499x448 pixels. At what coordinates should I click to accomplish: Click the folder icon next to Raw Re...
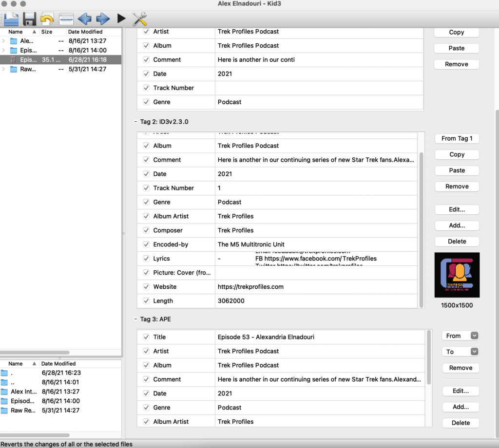point(4,411)
